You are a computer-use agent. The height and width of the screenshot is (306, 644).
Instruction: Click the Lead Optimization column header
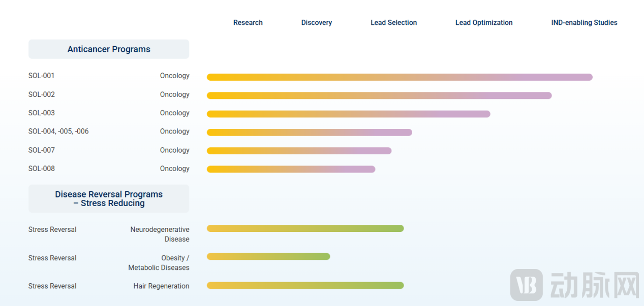click(x=484, y=22)
